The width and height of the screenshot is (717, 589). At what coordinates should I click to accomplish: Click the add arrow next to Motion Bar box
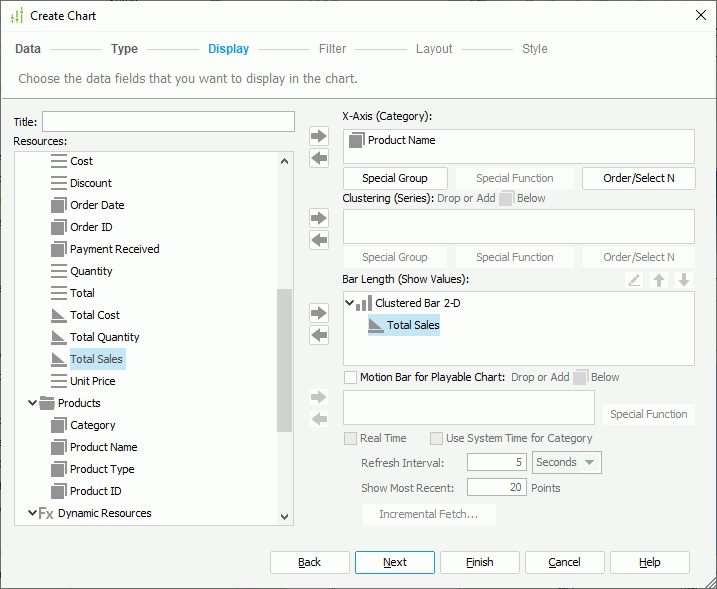click(x=319, y=397)
